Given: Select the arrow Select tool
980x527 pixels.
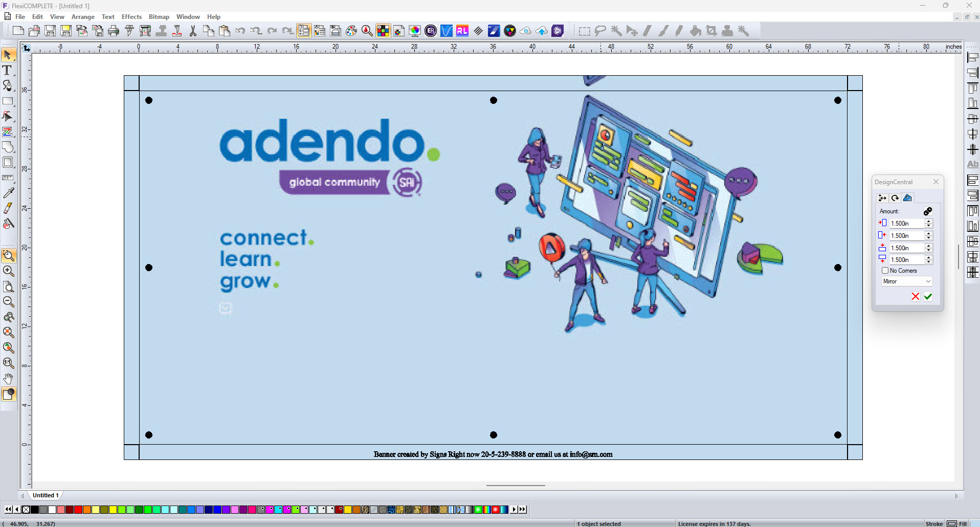Looking at the screenshot, I should [8, 55].
